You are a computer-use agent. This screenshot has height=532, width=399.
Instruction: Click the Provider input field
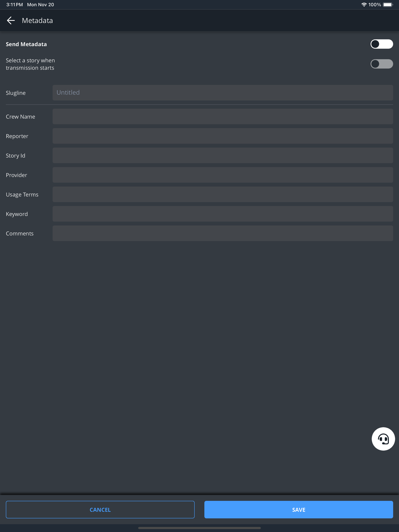coord(223,175)
